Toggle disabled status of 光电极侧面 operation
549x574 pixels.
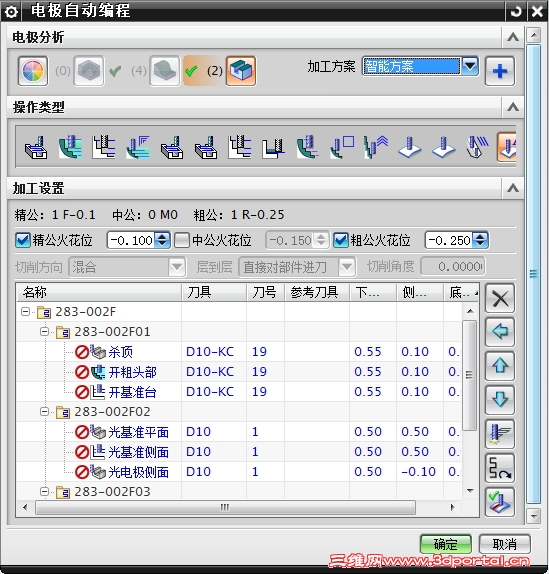(x=82, y=472)
